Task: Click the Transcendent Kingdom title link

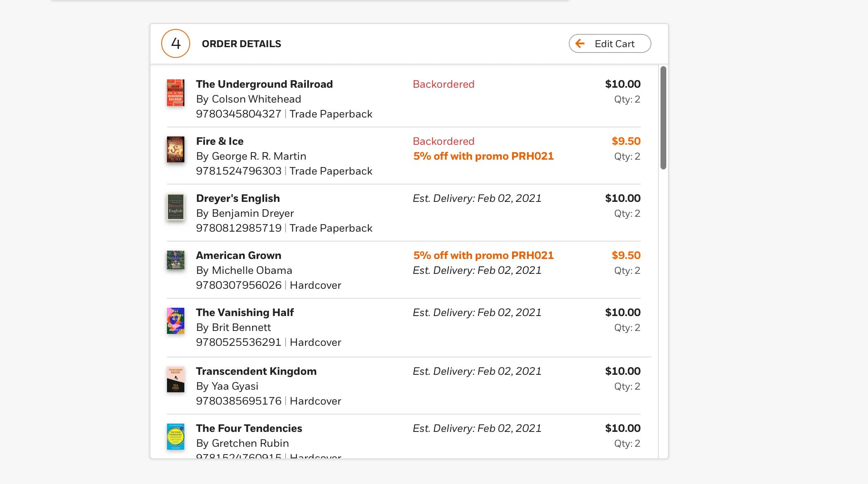Action: (x=256, y=371)
